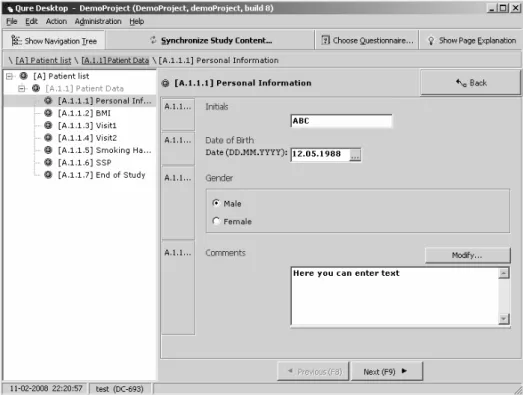Image resolution: width=523 pixels, height=395 pixels.
Task: Click Show Page Explanation button
Action: click(x=471, y=40)
